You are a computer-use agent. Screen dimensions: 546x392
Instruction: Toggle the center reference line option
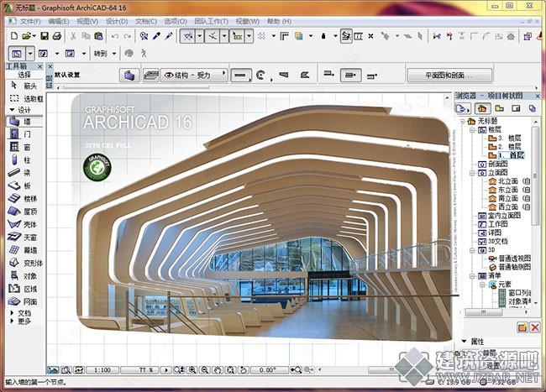click(350, 76)
